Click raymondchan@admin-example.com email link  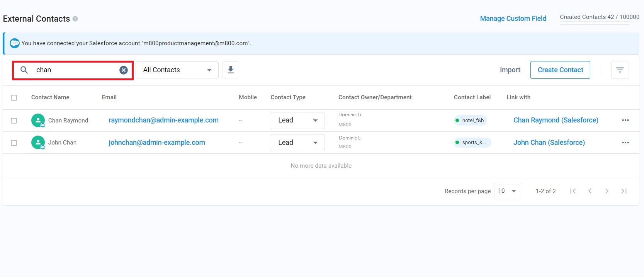[x=163, y=120]
